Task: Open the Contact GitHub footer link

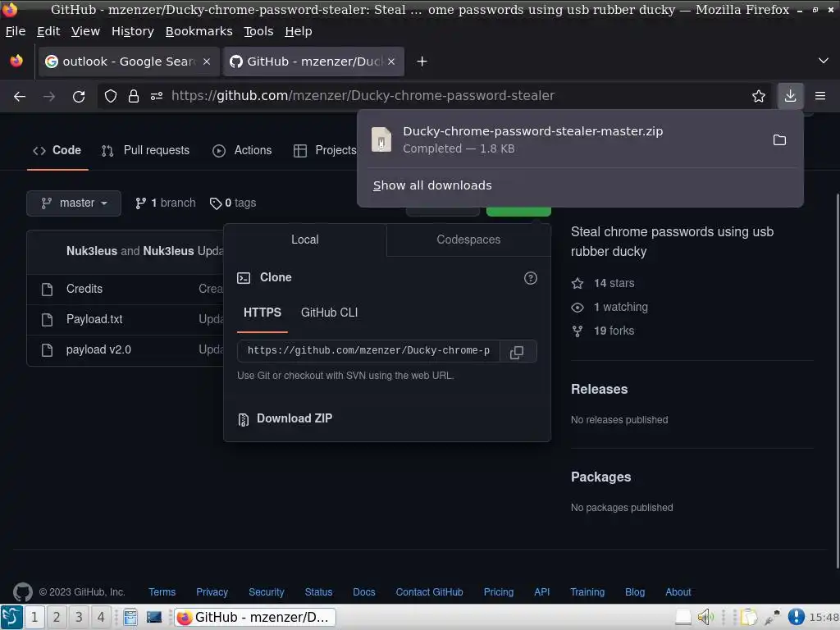Action: click(429, 592)
